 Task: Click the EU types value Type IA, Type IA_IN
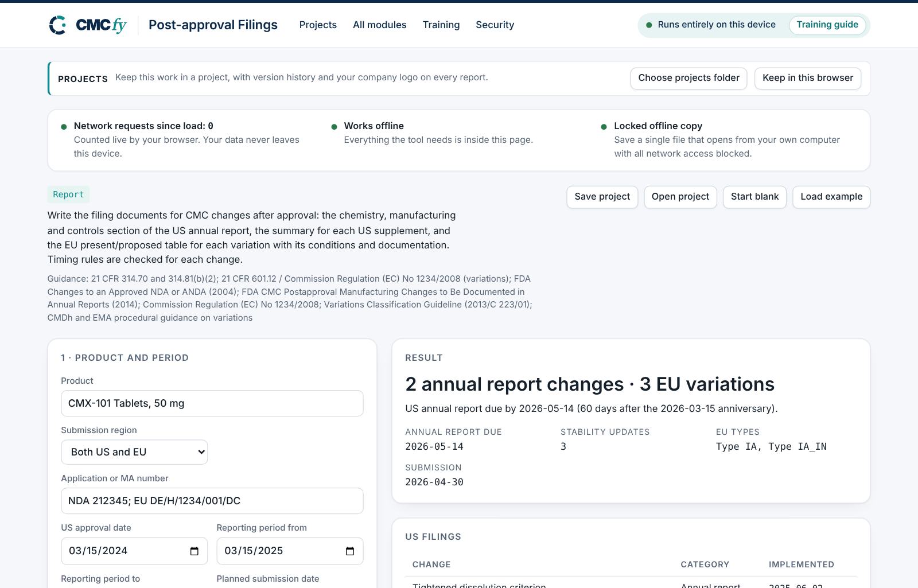[x=771, y=446]
